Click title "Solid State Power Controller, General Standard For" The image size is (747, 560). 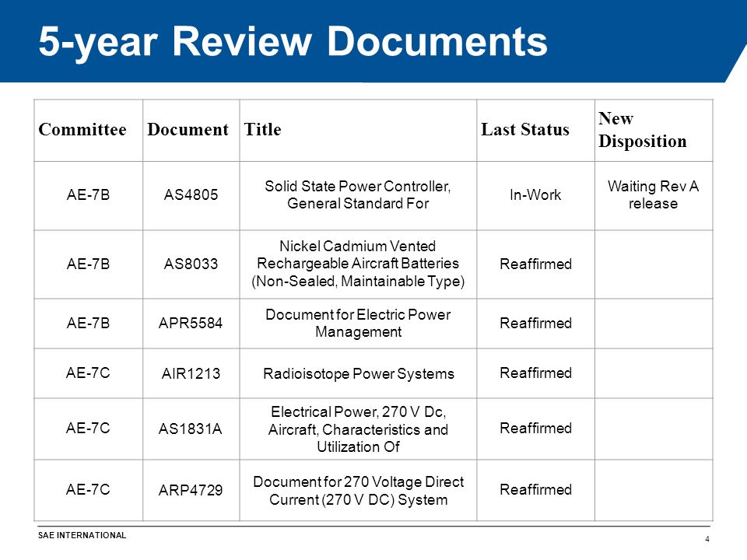pos(358,194)
